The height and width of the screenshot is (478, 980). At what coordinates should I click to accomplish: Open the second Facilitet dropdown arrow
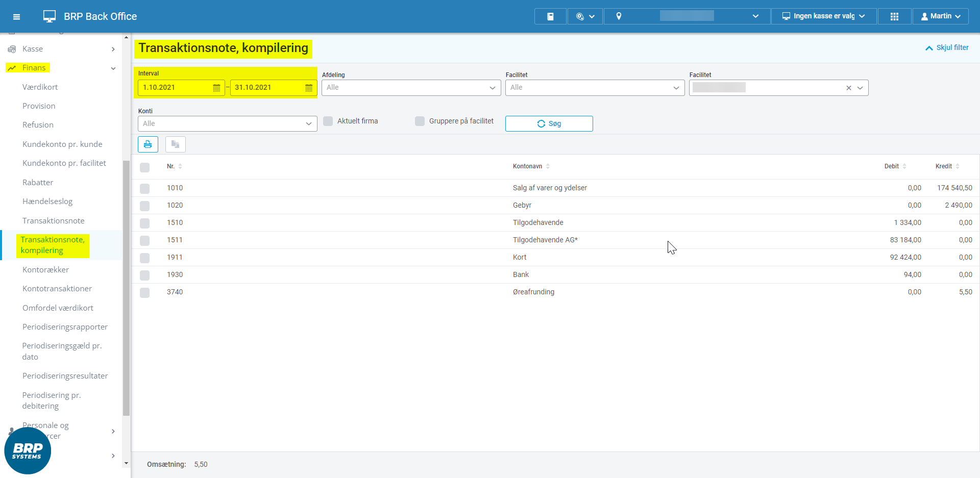pyautogui.click(x=860, y=88)
